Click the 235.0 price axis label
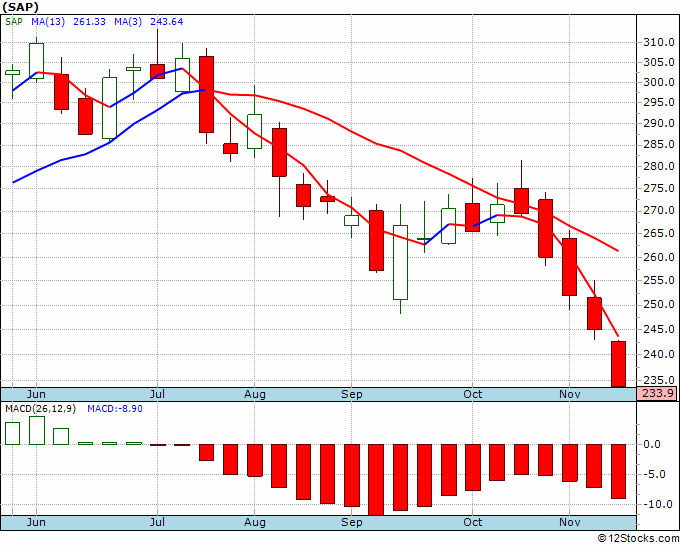Screen dimensions: 680x546 (x=658, y=380)
